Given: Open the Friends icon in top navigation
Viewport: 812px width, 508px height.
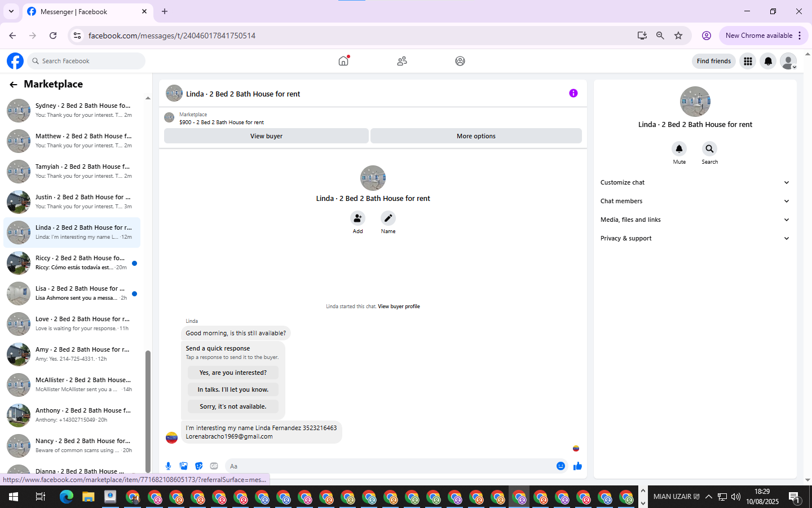Looking at the screenshot, I should 402,61.
